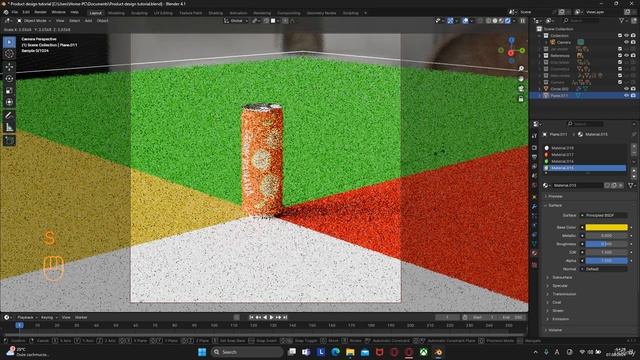Open File Explorer from the taskbar

350,352
